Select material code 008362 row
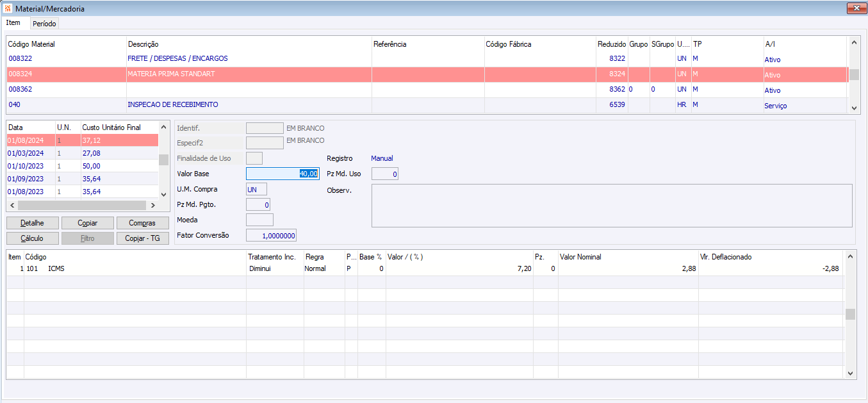The image size is (868, 403). coord(427,90)
